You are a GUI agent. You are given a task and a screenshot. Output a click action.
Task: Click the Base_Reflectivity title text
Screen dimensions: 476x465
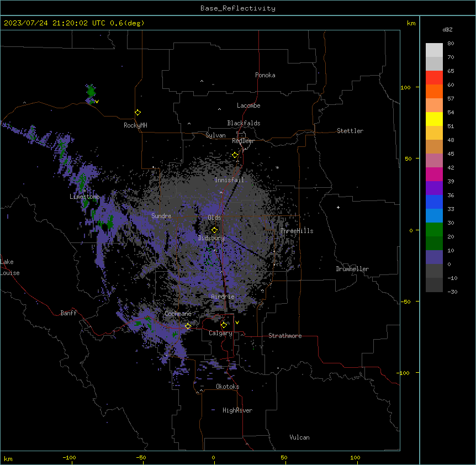coord(238,8)
